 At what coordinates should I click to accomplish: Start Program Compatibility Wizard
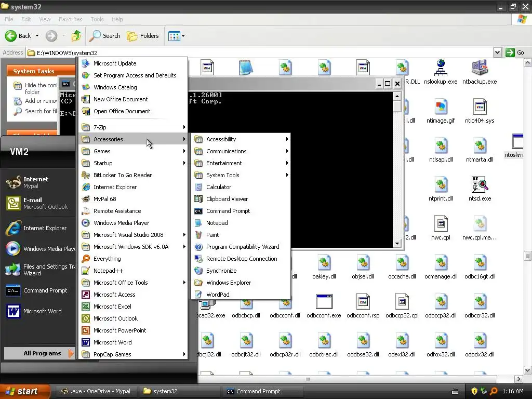tap(241, 247)
